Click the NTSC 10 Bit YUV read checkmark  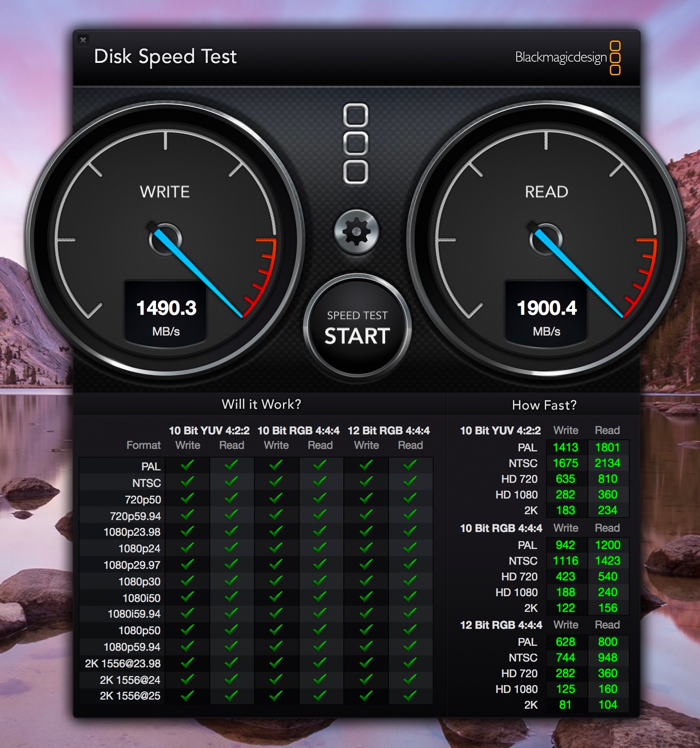231,482
